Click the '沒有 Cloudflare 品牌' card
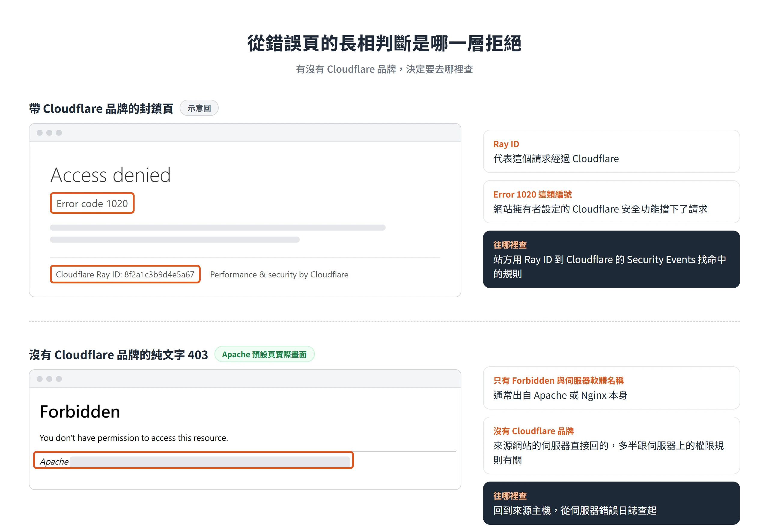 [x=611, y=446]
